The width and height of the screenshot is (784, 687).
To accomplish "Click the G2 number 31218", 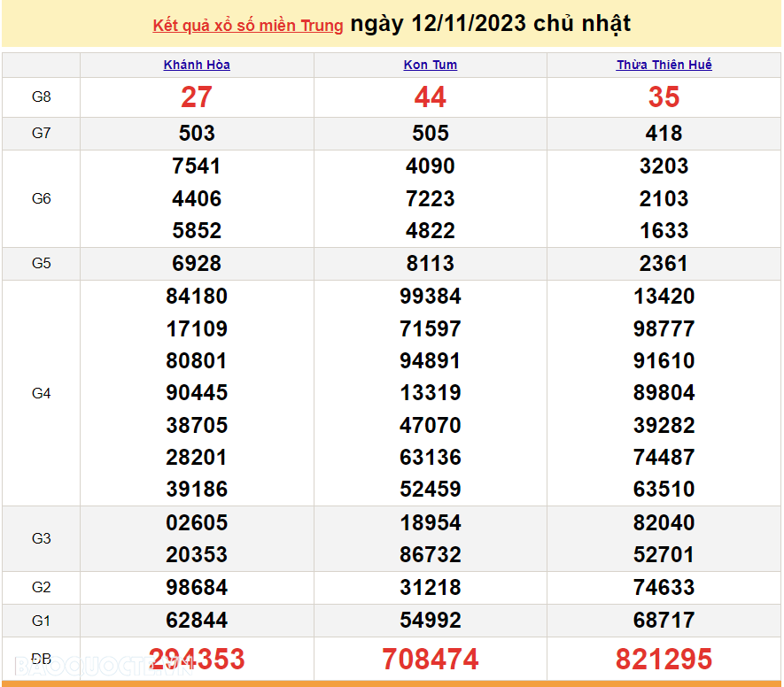I will tap(431, 588).
